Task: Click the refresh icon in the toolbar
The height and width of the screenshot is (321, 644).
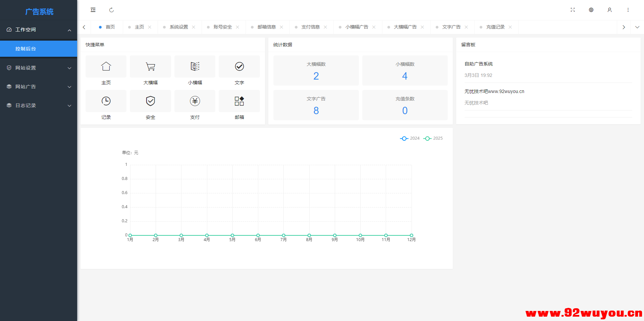Action: coord(111,10)
